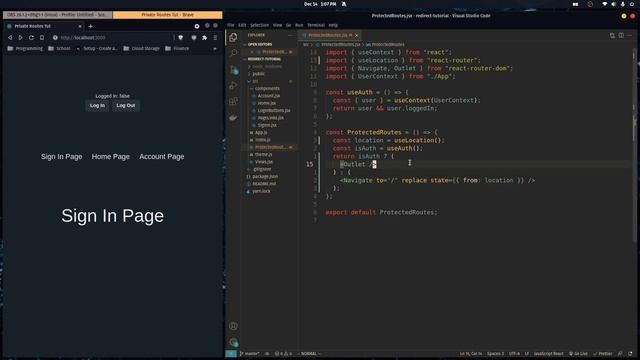Open the Terminal menu in VS Code
The width and height of the screenshot is (640, 360).
click(316, 25)
